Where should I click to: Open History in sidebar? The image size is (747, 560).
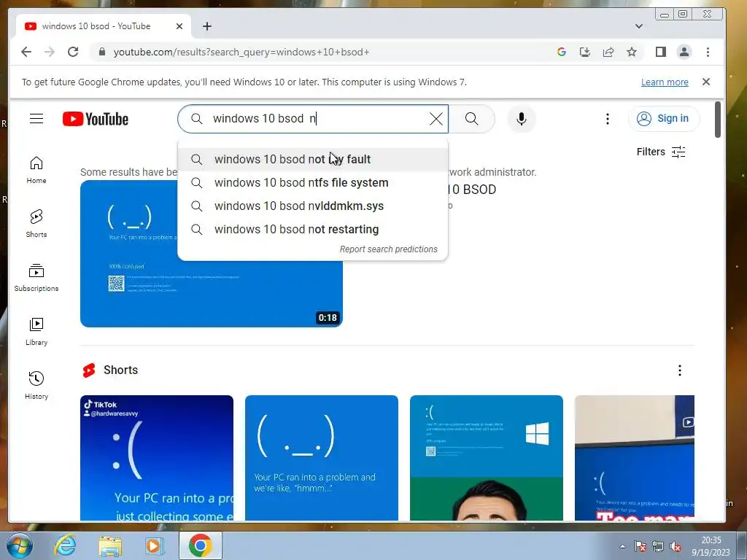click(36, 386)
